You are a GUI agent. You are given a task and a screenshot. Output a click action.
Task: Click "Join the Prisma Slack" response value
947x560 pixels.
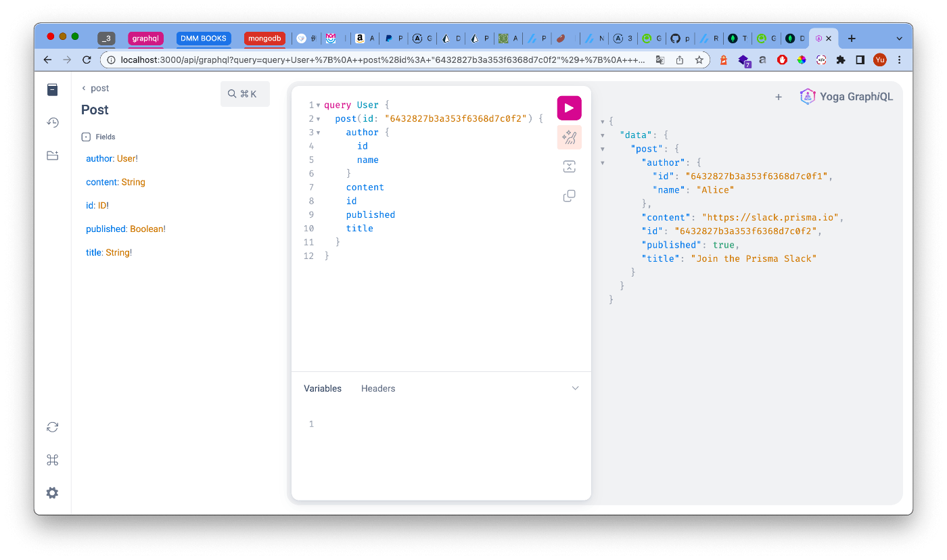[x=754, y=258]
